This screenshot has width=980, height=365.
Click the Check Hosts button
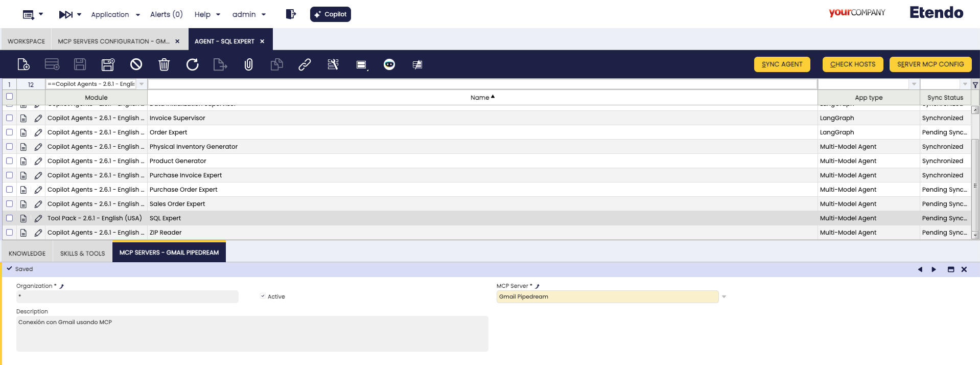(x=852, y=64)
